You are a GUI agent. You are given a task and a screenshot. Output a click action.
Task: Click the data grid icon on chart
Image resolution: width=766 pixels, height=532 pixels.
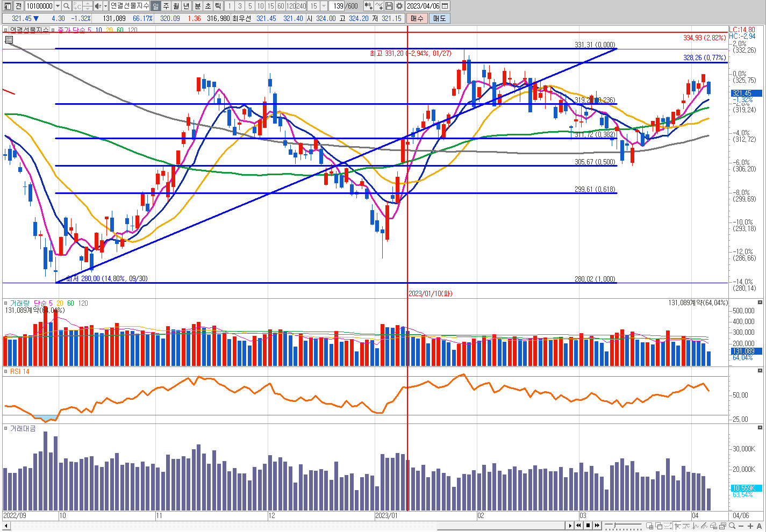pos(9,39)
